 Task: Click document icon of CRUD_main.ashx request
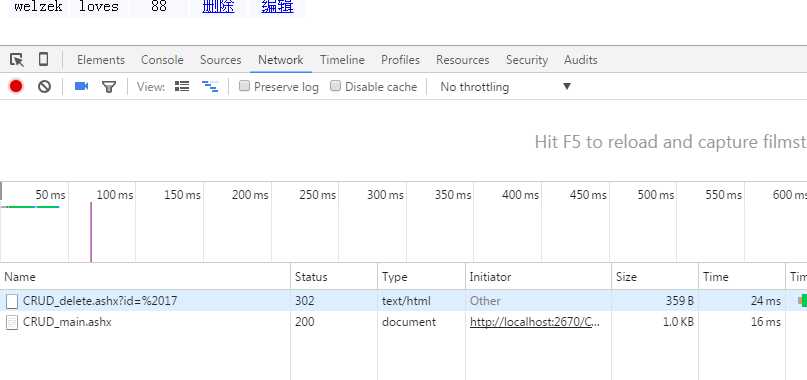click(12, 322)
